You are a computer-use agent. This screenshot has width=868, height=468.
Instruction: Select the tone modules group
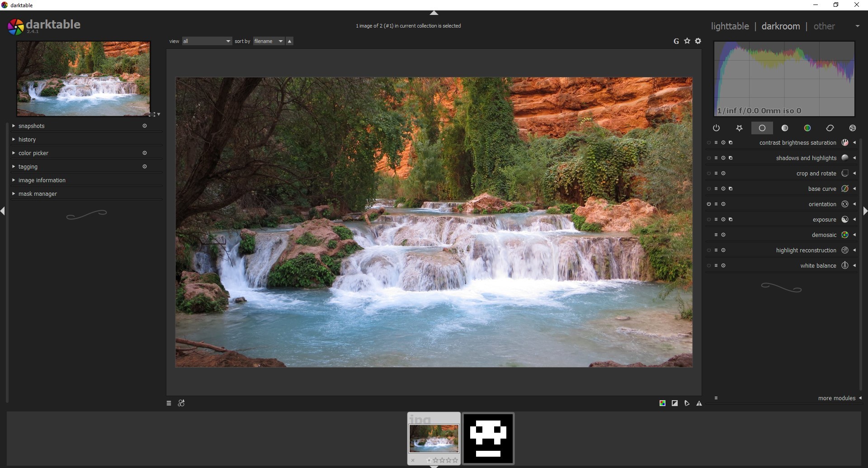coord(785,128)
